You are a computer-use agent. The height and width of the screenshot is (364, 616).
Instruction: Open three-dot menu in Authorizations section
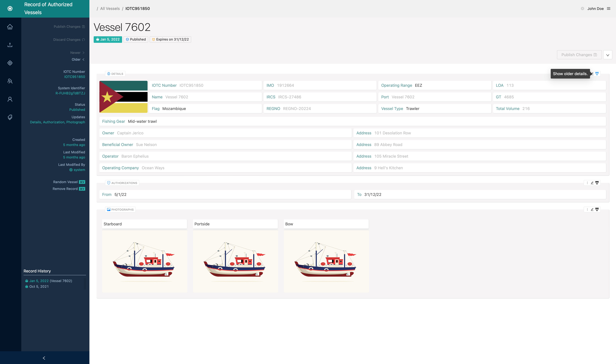[x=587, y=183]
